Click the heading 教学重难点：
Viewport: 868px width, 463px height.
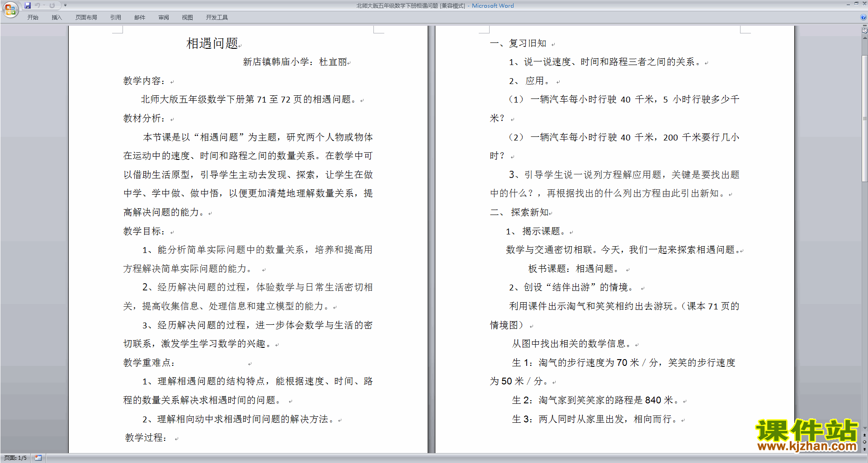[149, 363]
